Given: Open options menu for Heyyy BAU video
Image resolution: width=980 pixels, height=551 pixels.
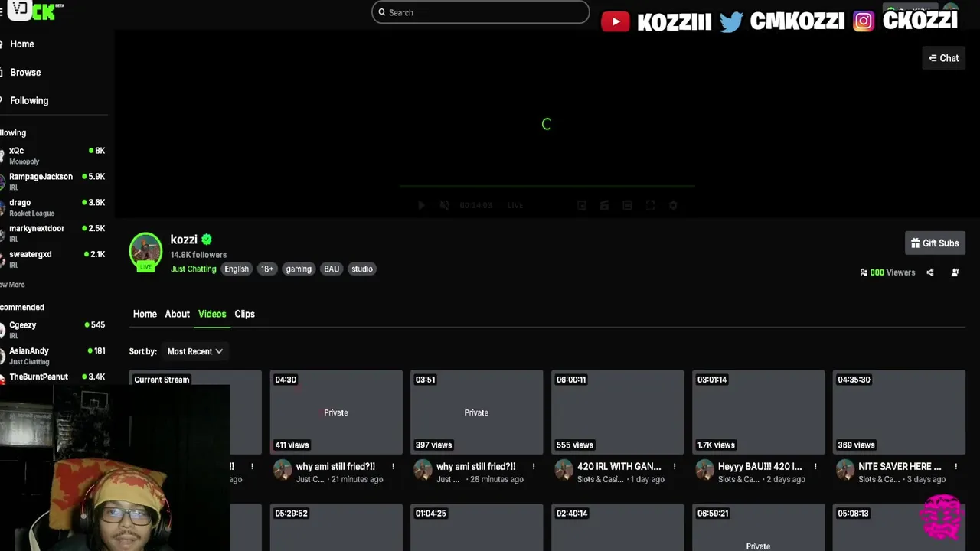Looking at the screenshot, I should 815,466.
